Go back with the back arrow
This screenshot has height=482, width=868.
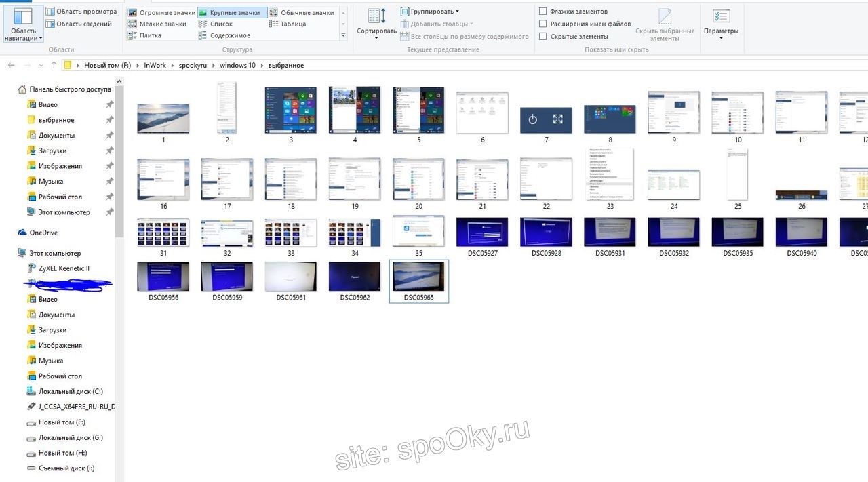click(x=11, y=65)
